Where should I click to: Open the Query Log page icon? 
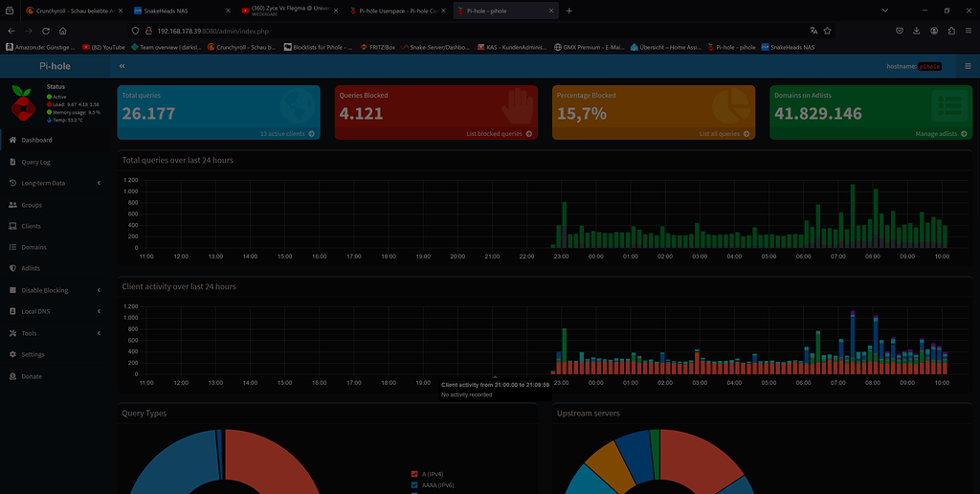point(12,162)
